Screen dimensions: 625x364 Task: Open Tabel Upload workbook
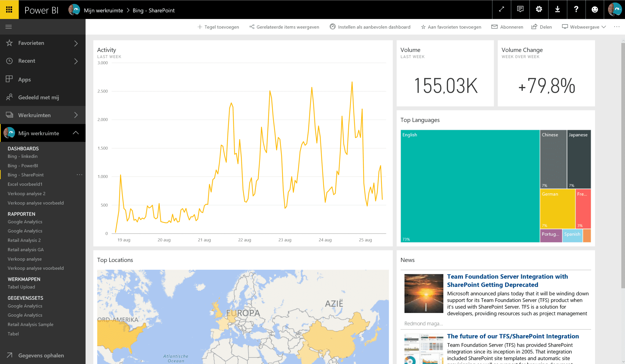click(x=21, y=287)
